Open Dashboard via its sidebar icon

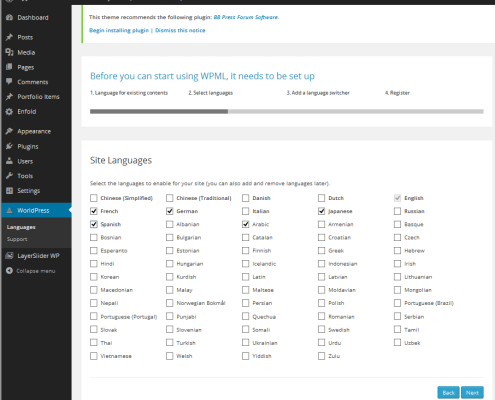[x=9, y=17]
